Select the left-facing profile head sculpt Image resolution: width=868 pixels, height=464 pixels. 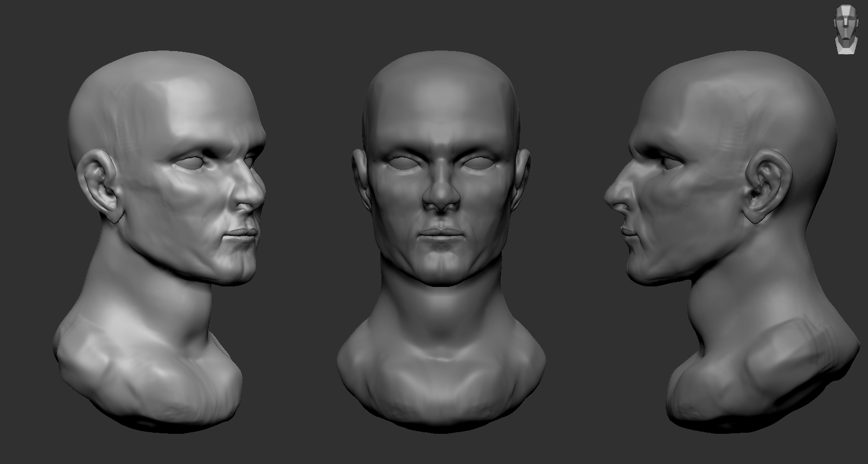[732, 242]
